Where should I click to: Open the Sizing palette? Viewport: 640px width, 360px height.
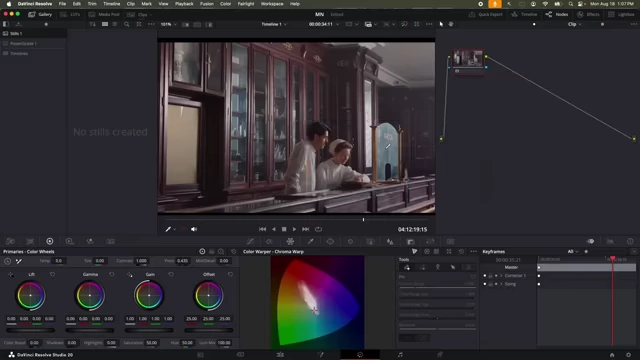tap(430, 241)
